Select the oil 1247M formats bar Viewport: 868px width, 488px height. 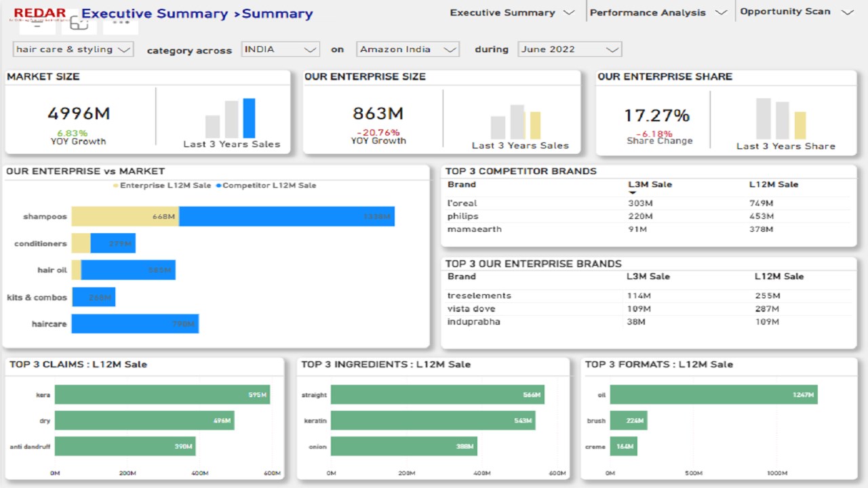click(x=714, y=394)
